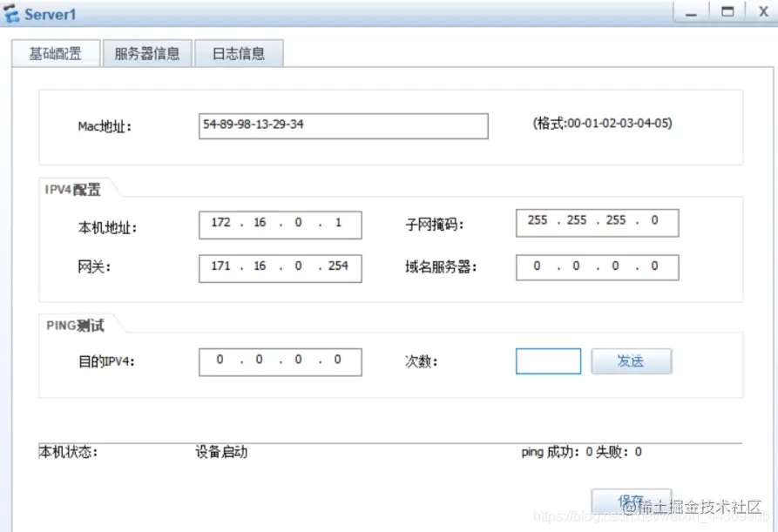
Task: Close the Server1 window
Action: [763, 12]
